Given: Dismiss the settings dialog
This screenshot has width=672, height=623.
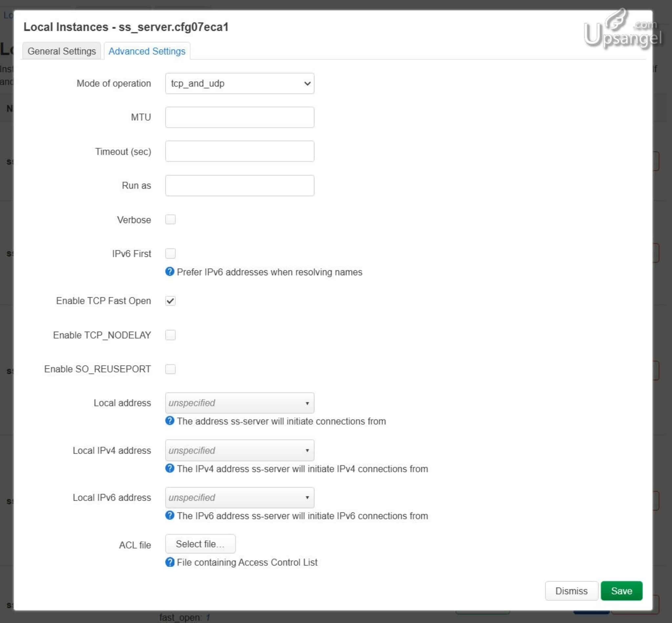Looking at the screenshot, I should click(571, 591).
